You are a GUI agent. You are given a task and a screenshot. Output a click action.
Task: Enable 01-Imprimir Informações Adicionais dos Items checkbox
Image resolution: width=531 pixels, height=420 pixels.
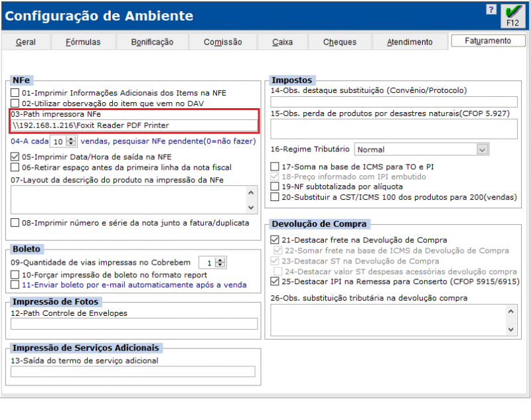(15, 93)
